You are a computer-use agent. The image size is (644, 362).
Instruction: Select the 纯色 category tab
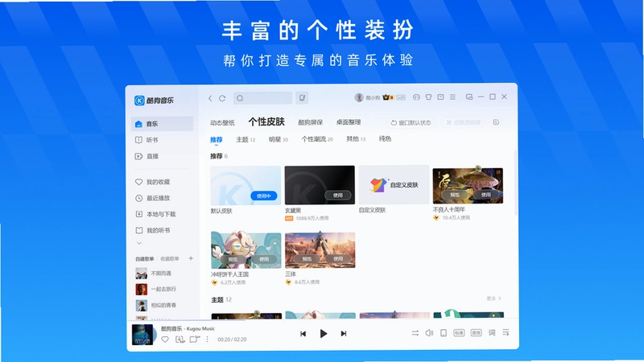385,138
